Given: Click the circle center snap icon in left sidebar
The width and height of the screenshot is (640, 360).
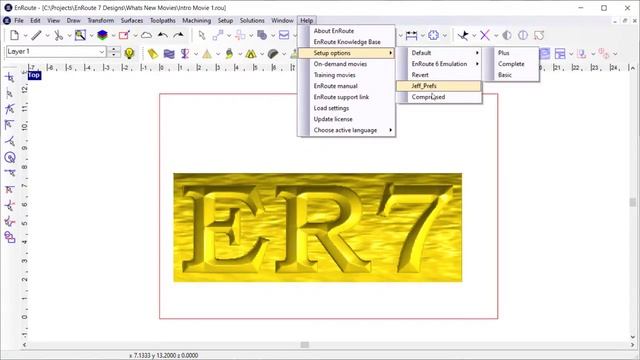Looking at the screenshot, I should [x=10, y=157].
